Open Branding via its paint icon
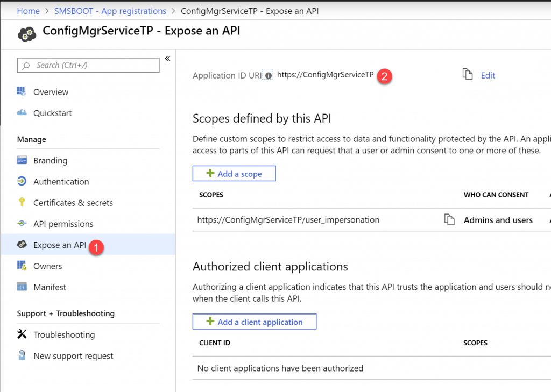 click(x=22, y=160)
